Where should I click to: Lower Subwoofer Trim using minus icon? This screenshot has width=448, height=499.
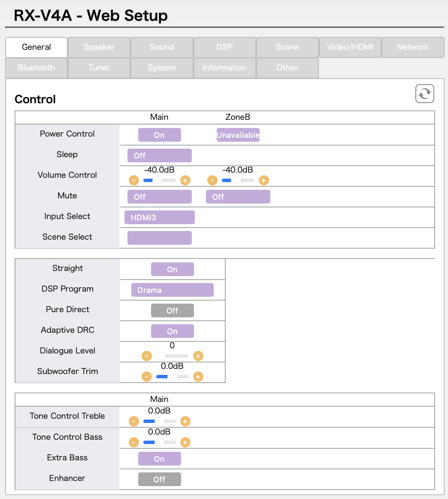click(147, 377)
